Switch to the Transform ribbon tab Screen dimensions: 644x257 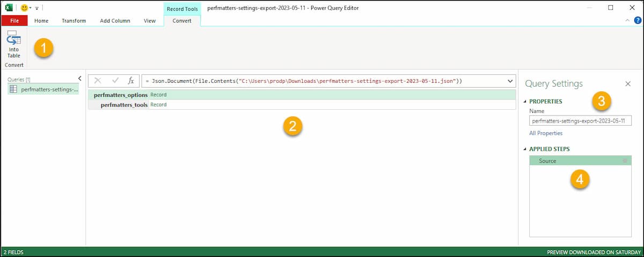(x=74, y=20)
